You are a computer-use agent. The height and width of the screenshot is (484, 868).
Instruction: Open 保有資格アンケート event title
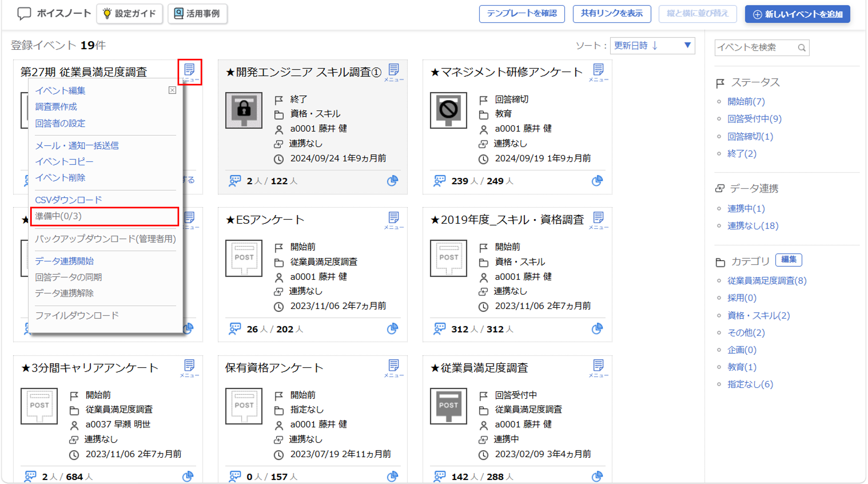[x=274, y=368]
